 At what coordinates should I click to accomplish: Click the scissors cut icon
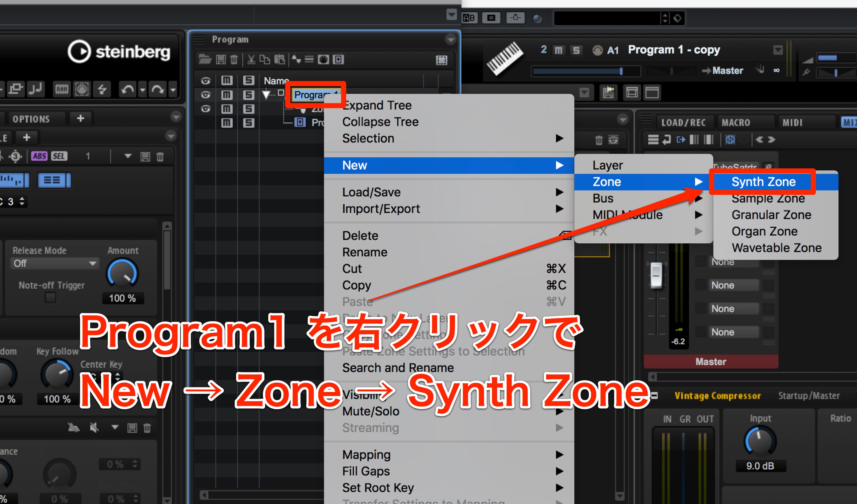(251, 60)
